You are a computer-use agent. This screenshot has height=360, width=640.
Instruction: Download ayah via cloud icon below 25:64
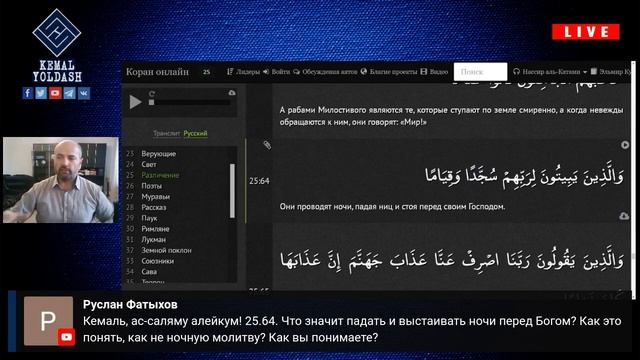(624, 216)
